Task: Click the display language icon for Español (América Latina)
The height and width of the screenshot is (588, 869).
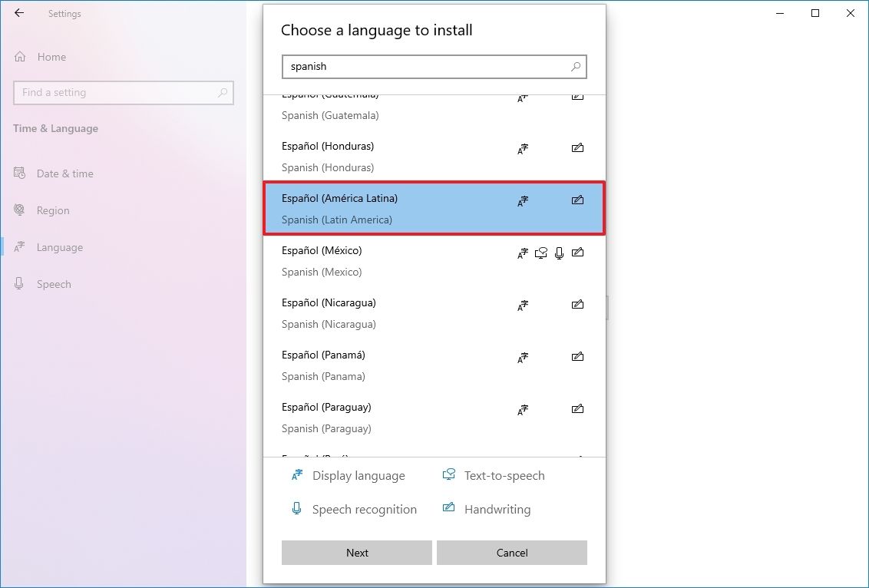Action: coord(523,200)
